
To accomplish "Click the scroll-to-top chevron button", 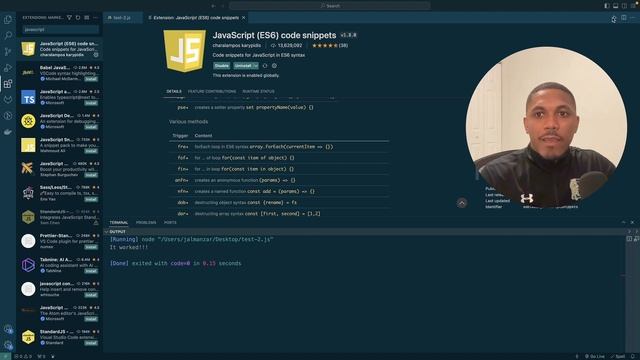I will 462,203.
